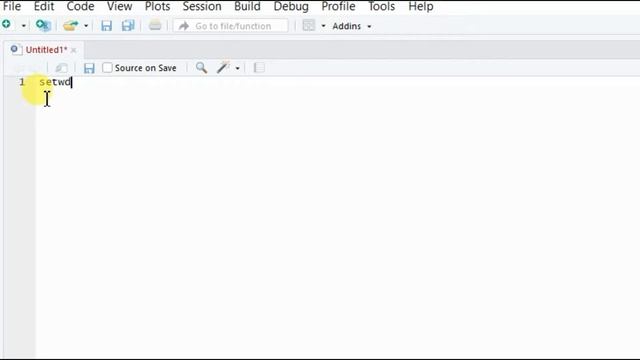640x360 pixels.
Task: Open the Tools menu
Action: coord(382,7)
